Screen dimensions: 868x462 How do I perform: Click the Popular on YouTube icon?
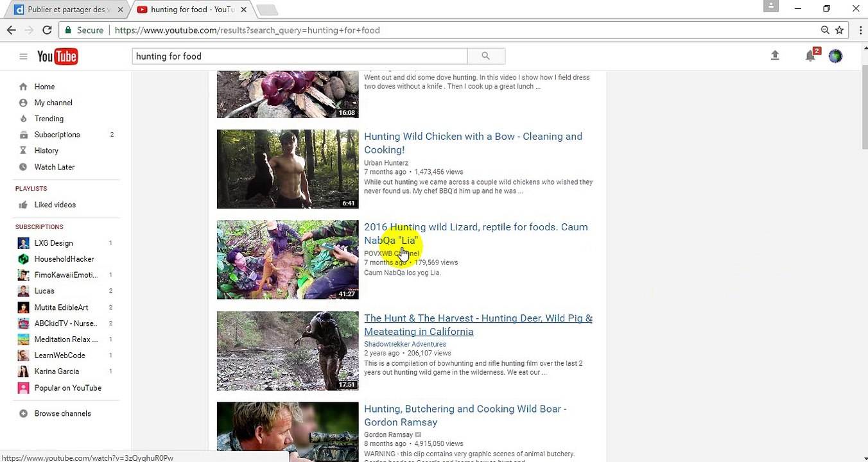[x=23, y=388]
